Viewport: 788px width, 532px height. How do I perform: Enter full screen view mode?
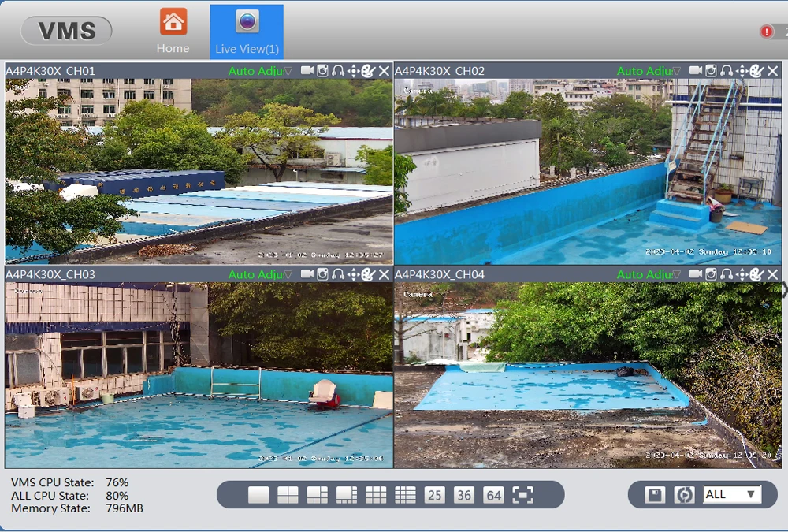point(522,495)
